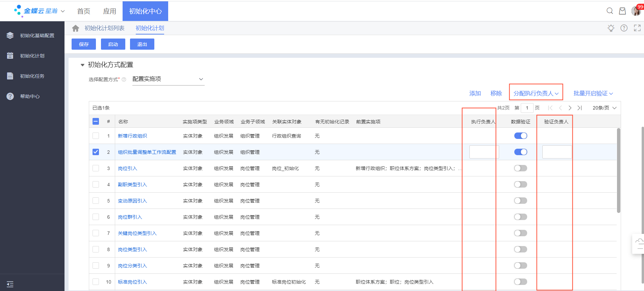Uncheck the 组织批量调整单工作流配置 row checkbox
644x291 pixels.
96,152
